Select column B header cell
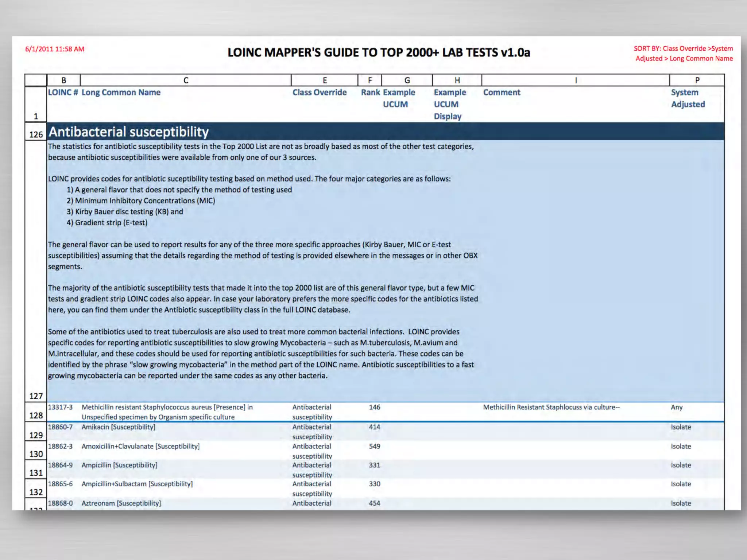The width and height of the screenshot is (747, 560). (x=63, y=80)
